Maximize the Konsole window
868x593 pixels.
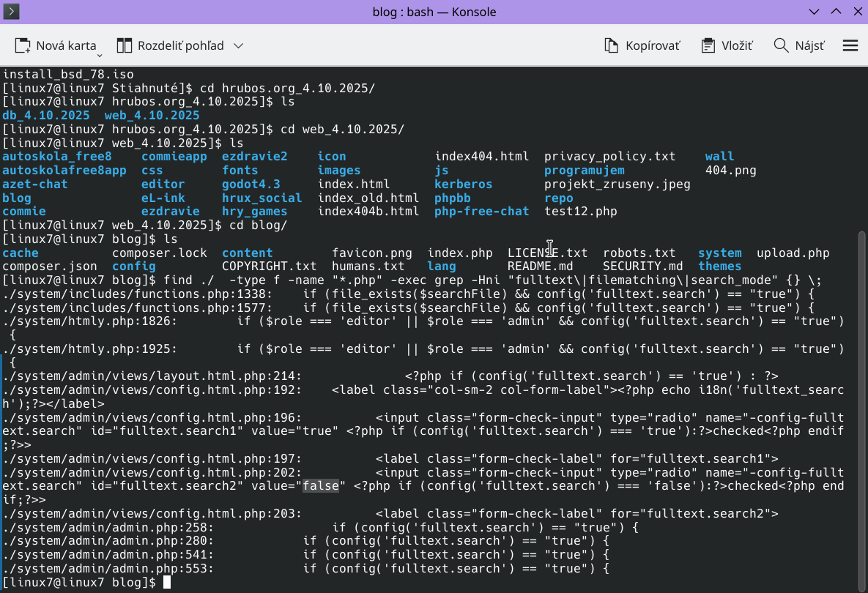[x=835, y=12]
